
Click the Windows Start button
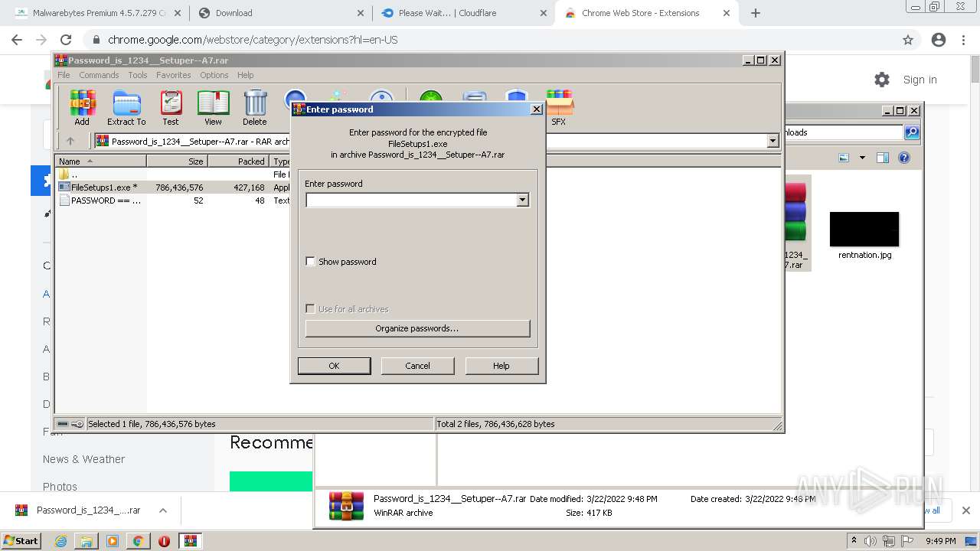click(21, 541)
